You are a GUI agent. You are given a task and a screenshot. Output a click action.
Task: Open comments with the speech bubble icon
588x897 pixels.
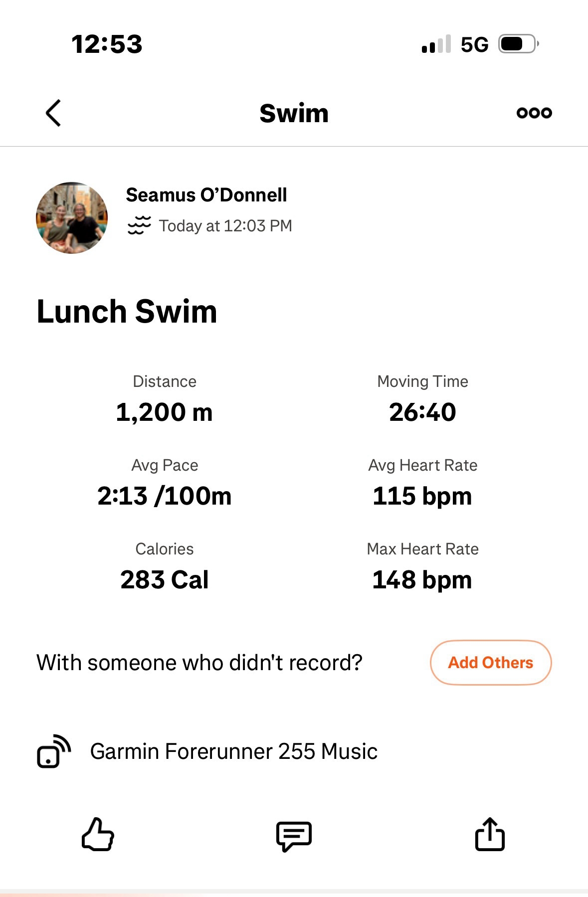(294, 836)
